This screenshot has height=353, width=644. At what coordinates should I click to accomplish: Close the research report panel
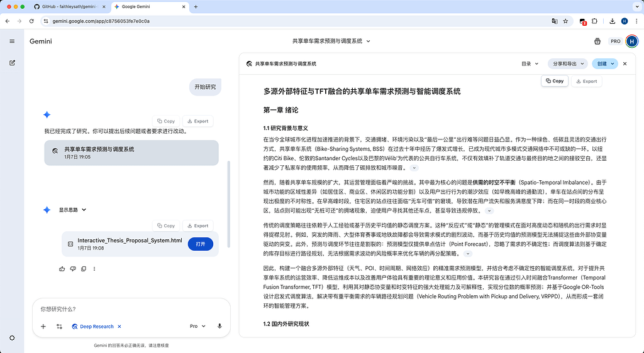coord(625,63)
